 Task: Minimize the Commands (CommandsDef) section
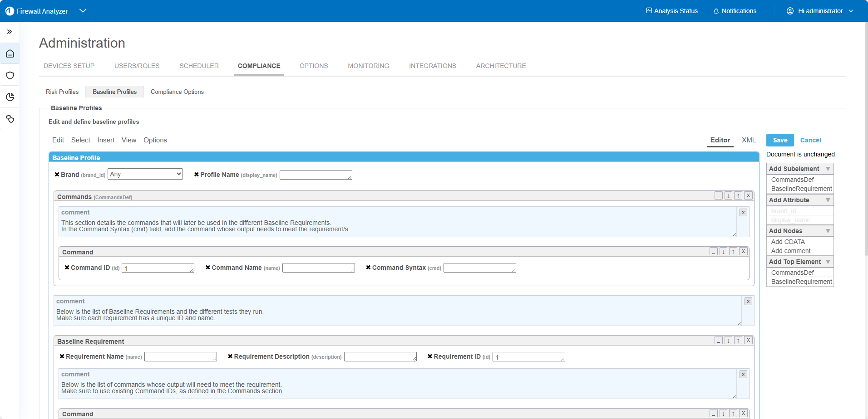click(x=718, y=196)
